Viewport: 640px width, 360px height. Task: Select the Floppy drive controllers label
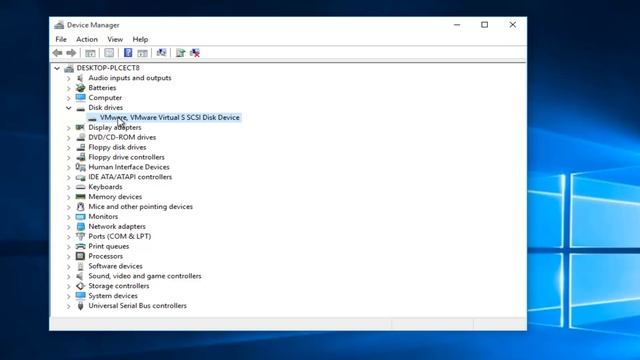click(127, 157)
